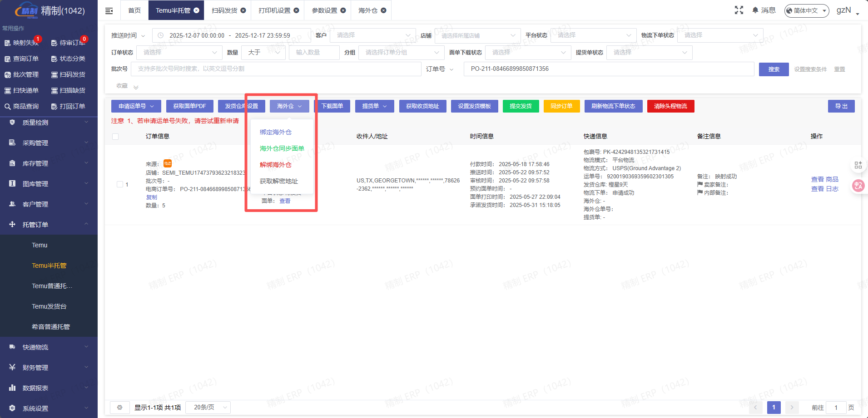The height and width of the screenshot is (418, 868).
Task: Toggle fullscreen mode icon
Action: point(739,10)
